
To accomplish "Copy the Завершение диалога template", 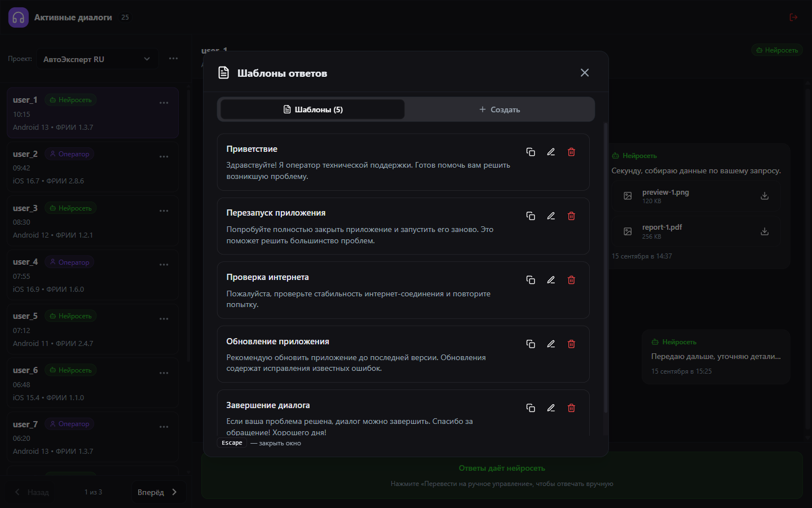I will (531, 408).
